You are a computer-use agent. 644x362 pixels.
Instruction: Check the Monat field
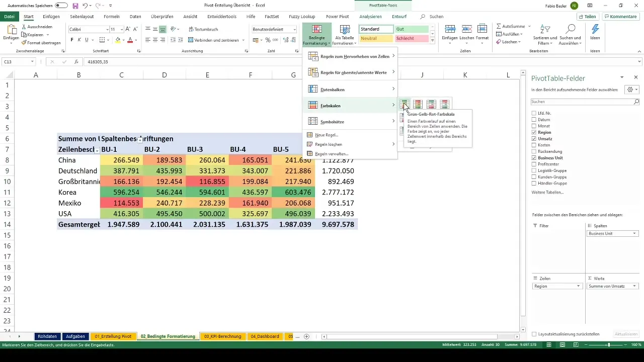(534, 126)
